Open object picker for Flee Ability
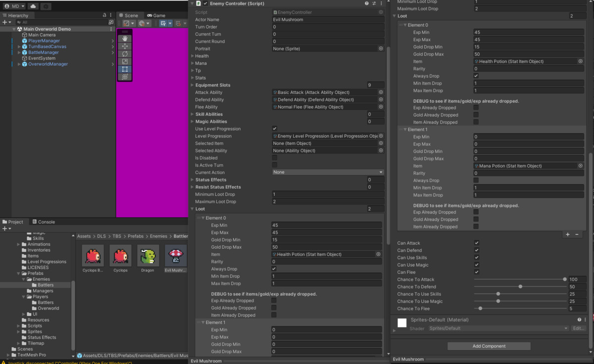594x364 pixels. click(381, 107)
